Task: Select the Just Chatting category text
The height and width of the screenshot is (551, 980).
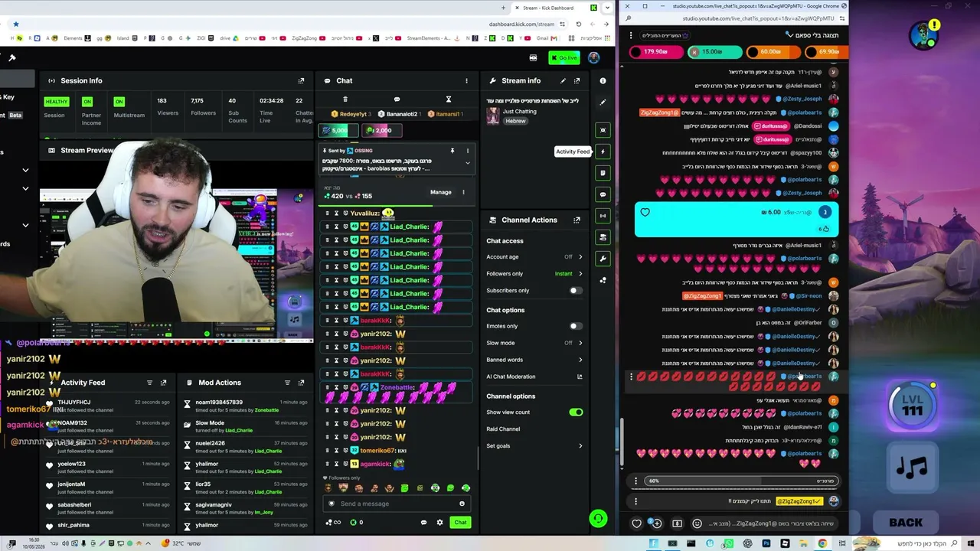Action: [x=520, y=112]
